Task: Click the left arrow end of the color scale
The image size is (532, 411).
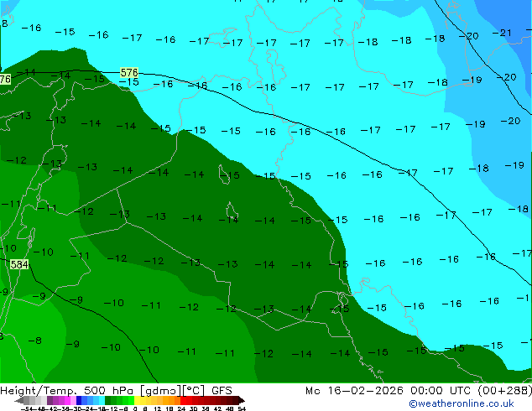Action: [x=19, y=400]
